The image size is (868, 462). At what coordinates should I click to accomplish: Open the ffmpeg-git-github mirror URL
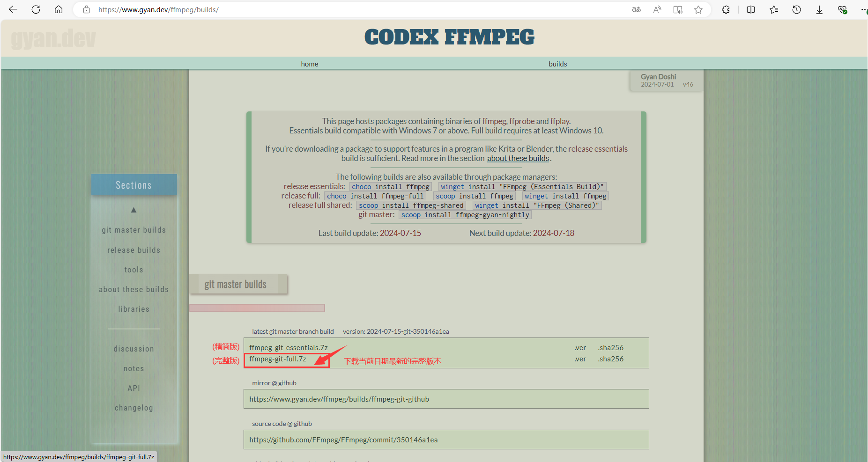click(339, 399)
